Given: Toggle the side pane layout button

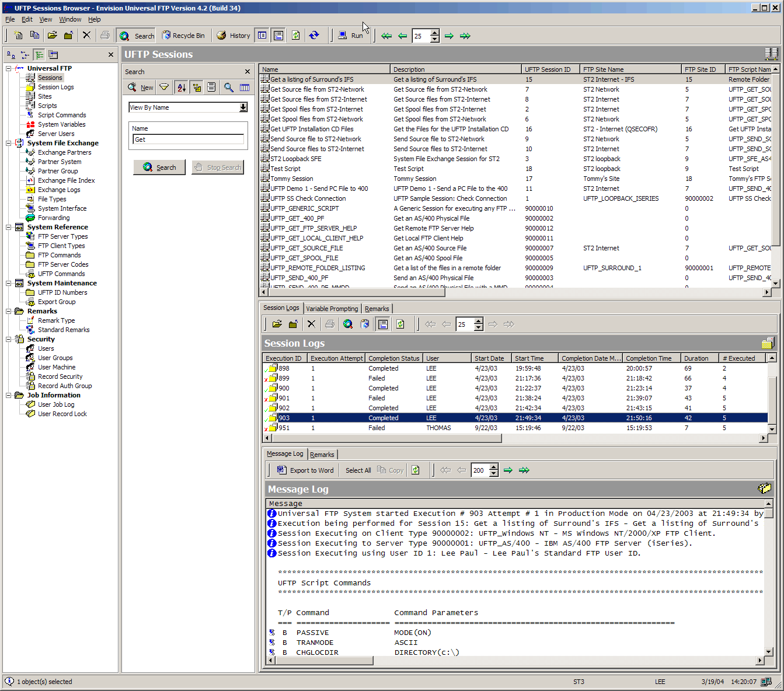Looking at the screenshot, I should coord(262,36).
